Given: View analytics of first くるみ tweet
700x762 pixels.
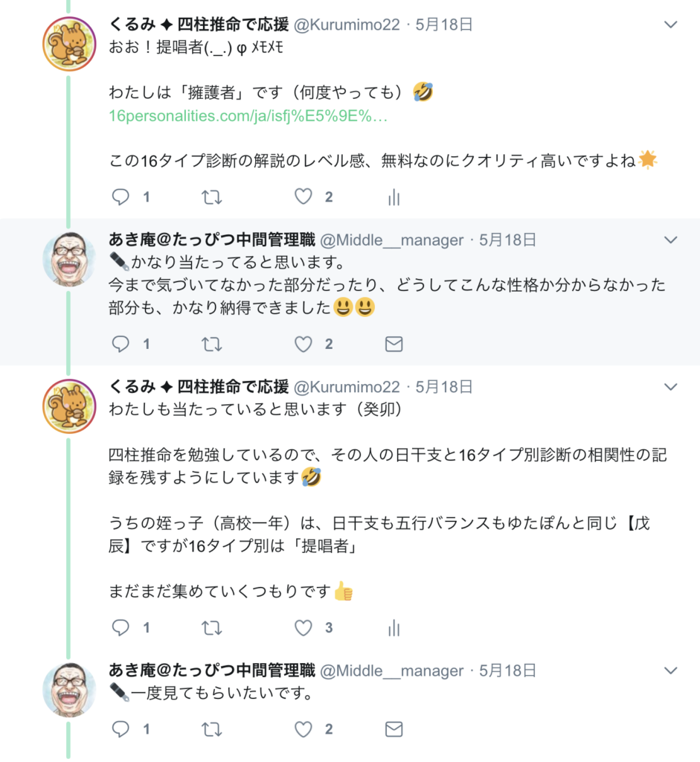Looking at the screenshot, I should 394,197.
